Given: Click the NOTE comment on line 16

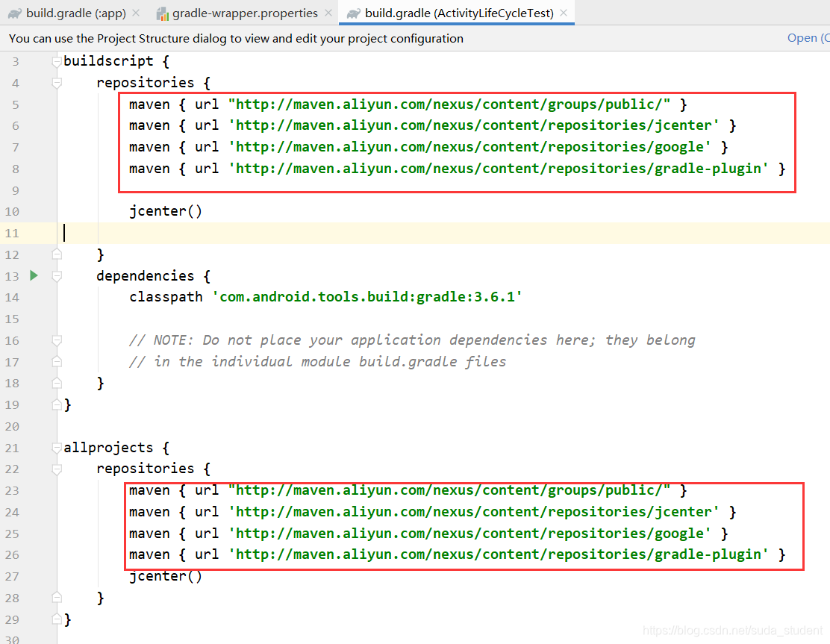Looking at the screenshot, I should click(412, 340).
